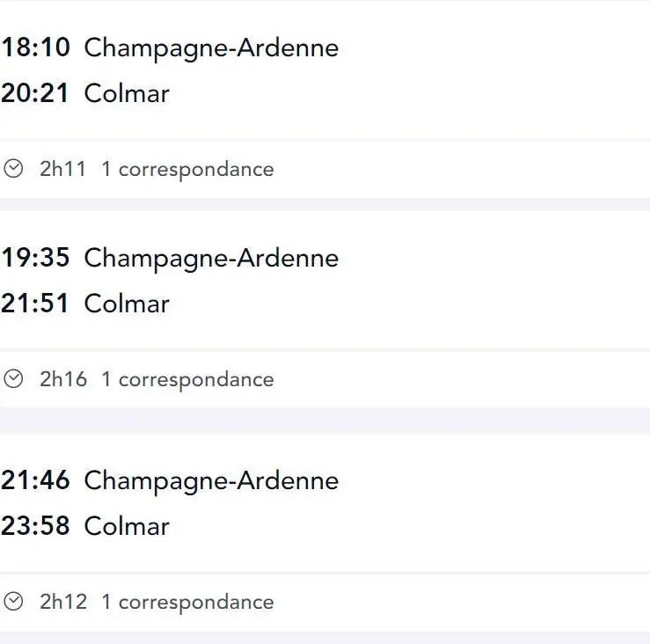Image resolution: width=650 pixels, height=644 pixels.
Task: Click the 23:58 arrival time
Action: [x=36, y=525]
